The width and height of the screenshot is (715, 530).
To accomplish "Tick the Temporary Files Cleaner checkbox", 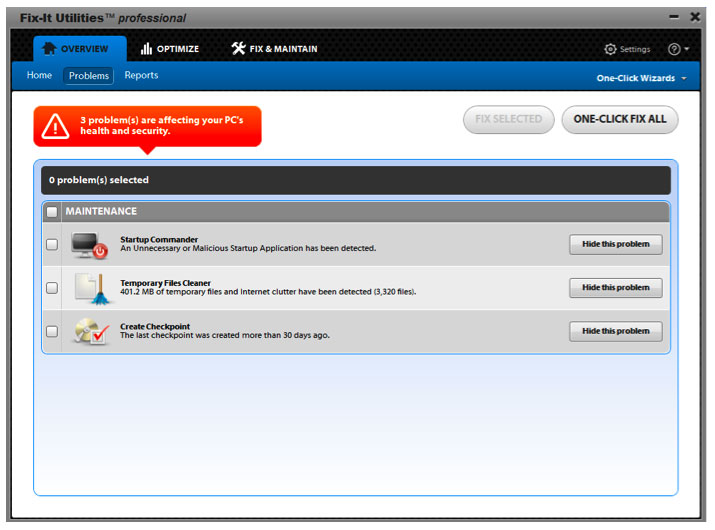I will (x=52, y=288).
